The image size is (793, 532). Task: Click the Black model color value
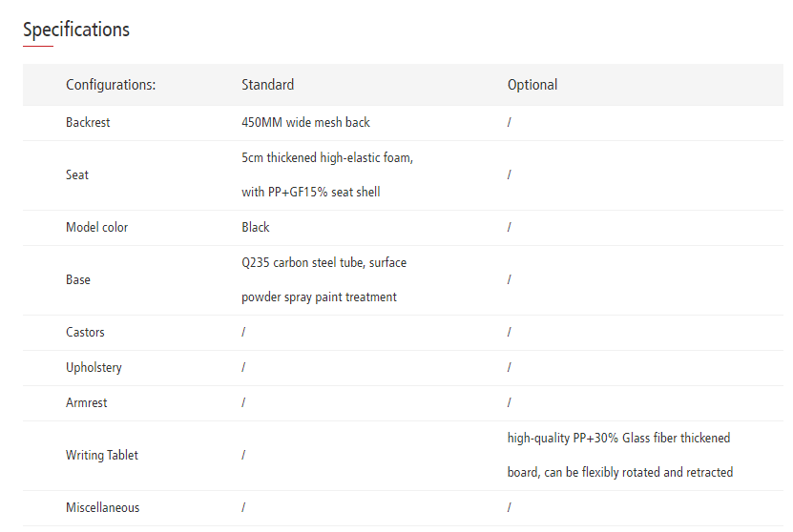[256, 228]
